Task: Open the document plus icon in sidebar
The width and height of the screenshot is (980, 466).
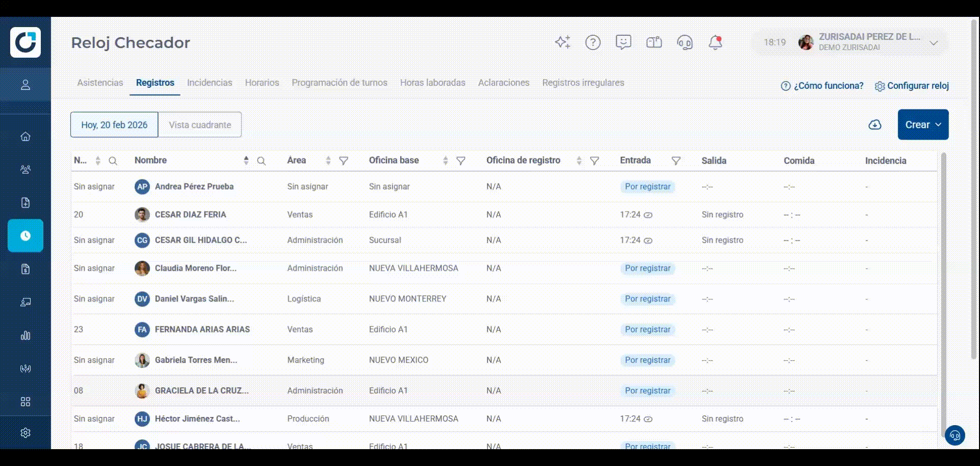Action: tap(26, 203)
